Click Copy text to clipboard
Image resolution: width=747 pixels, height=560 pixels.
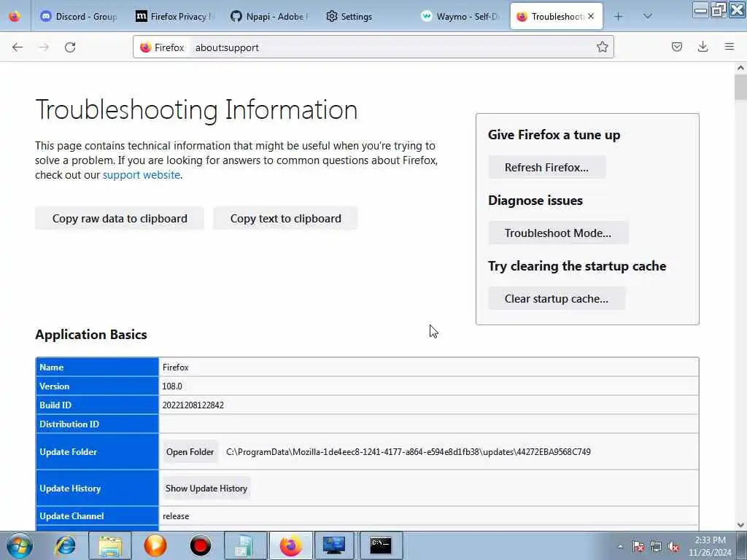pyautogui.click(x=286, y=219)
